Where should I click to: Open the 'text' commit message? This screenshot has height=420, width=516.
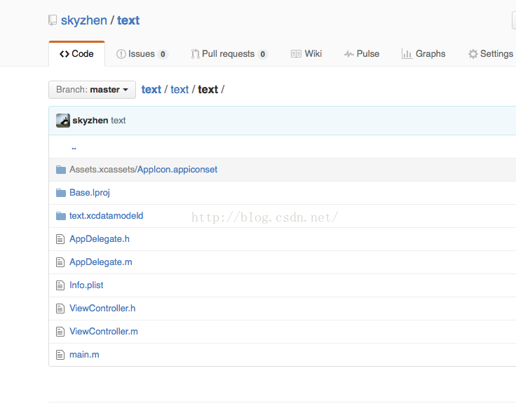tap(118, 121)
